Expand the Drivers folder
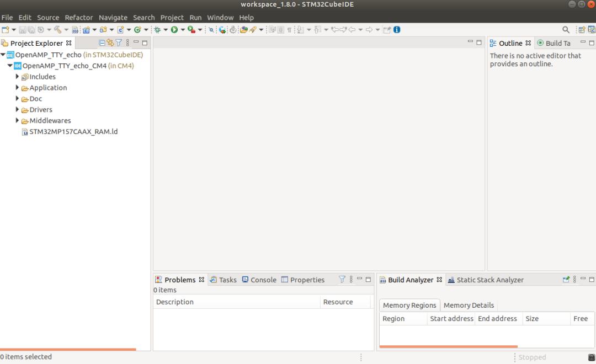Viewport: 596px width, 364px height. coord(17,109)
